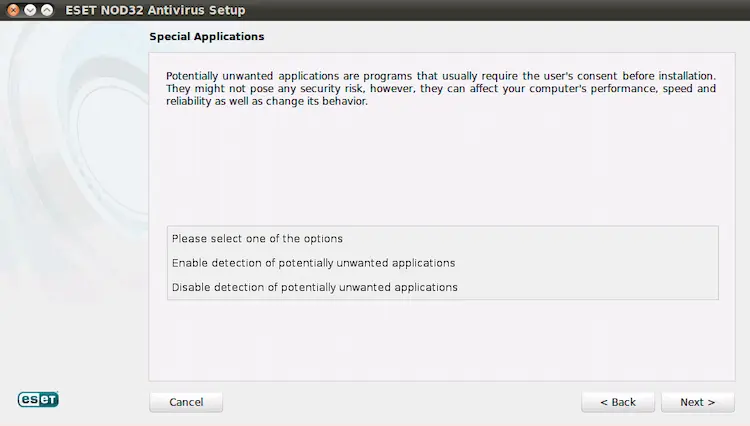Viewport: 750px width, 426px height.
Task: Enable detection of potentially unwanted applications
Action: [x=313, y=263]
